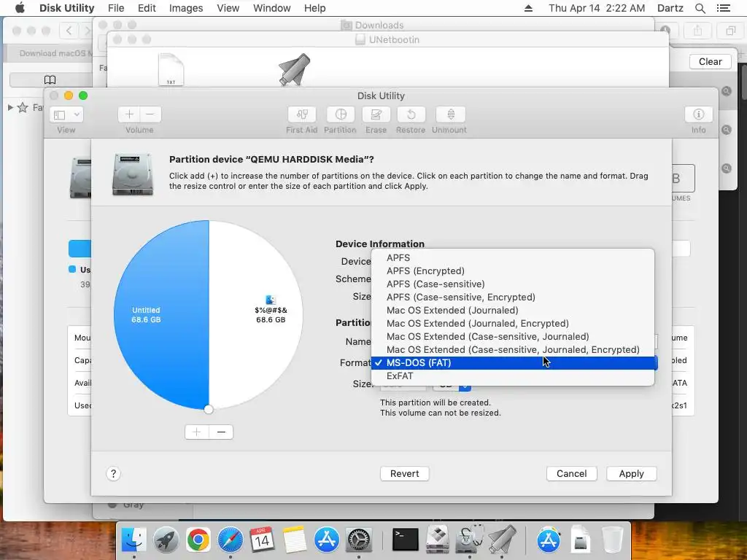Viewport: 747px width, 560px height.
Task: Open Spotlight search in menu bar
Action: click(700, 8)
